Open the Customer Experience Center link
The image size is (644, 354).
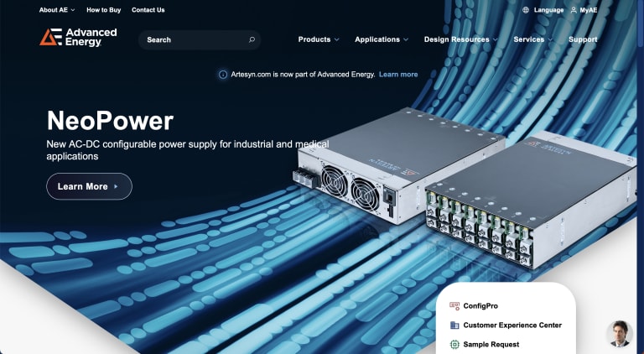(512, 325)
